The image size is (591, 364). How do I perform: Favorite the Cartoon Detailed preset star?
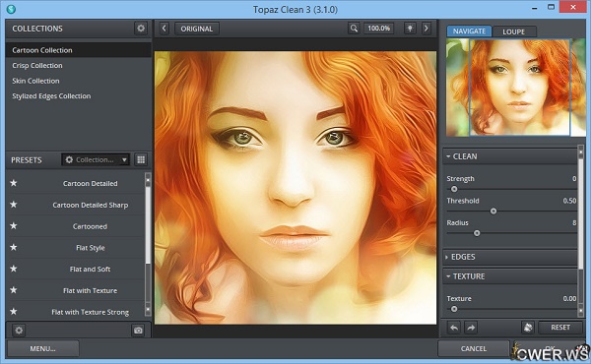coord(14,183)
